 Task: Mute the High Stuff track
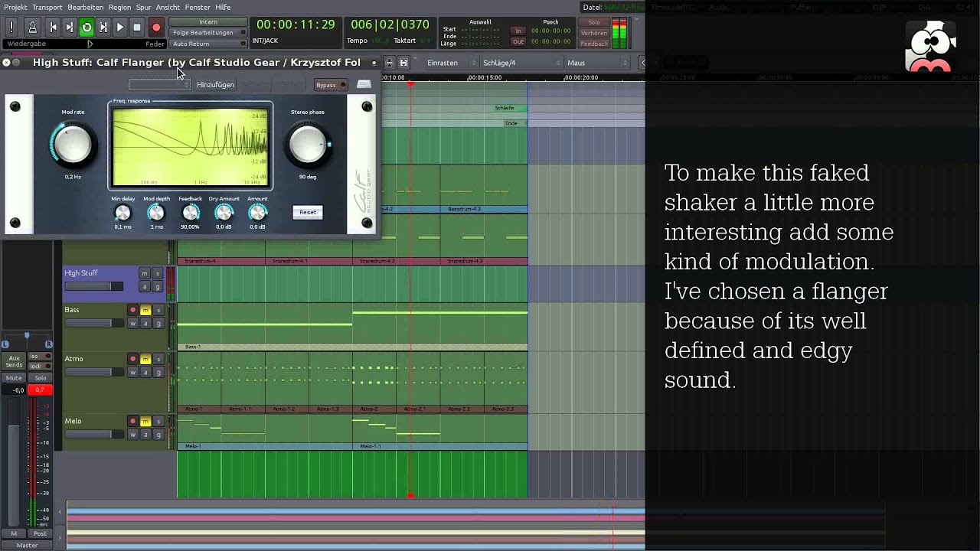(x=145, y=273)
